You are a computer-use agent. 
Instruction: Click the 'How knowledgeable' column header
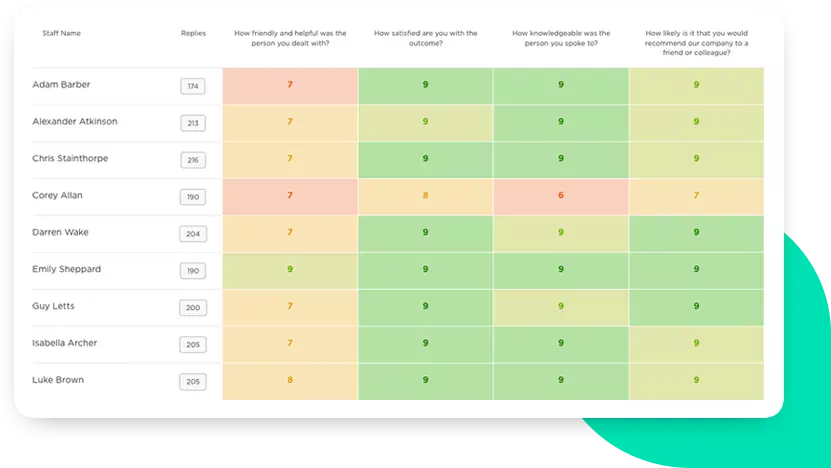pos(561,38)
